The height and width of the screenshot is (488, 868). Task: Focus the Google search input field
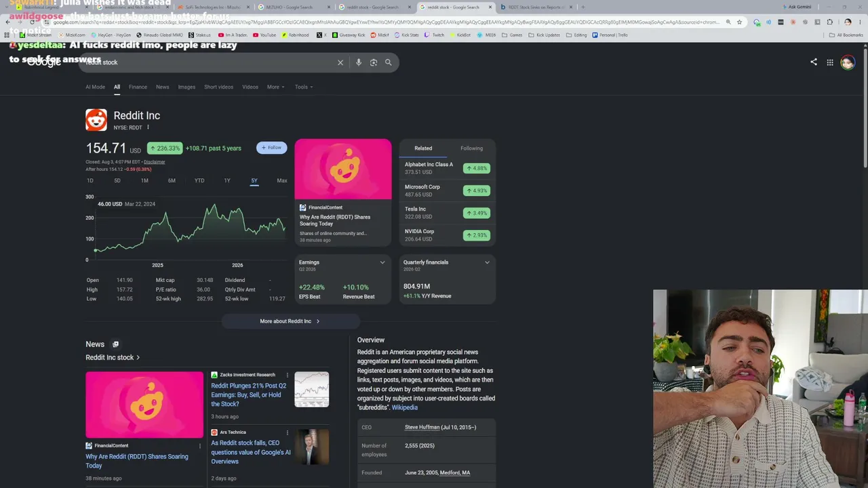point(210,62)
